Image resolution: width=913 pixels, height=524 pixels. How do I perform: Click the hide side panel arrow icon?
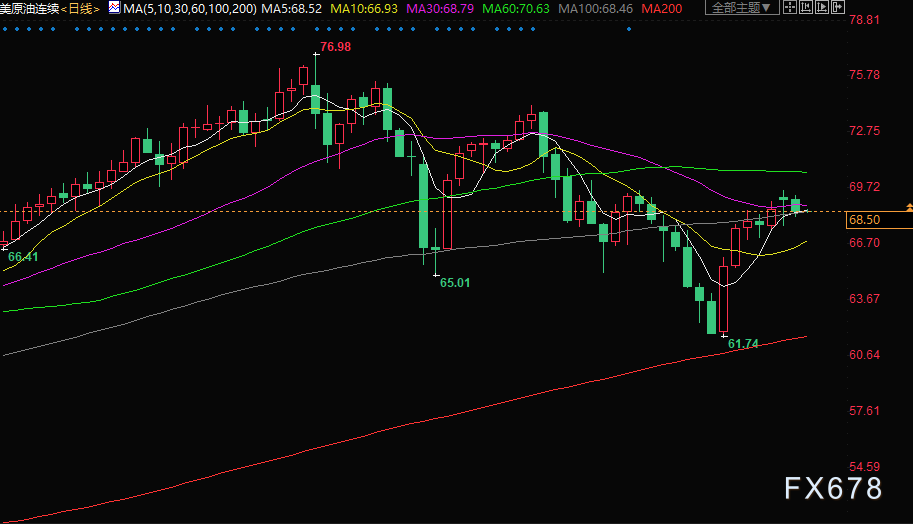(837, 8)
